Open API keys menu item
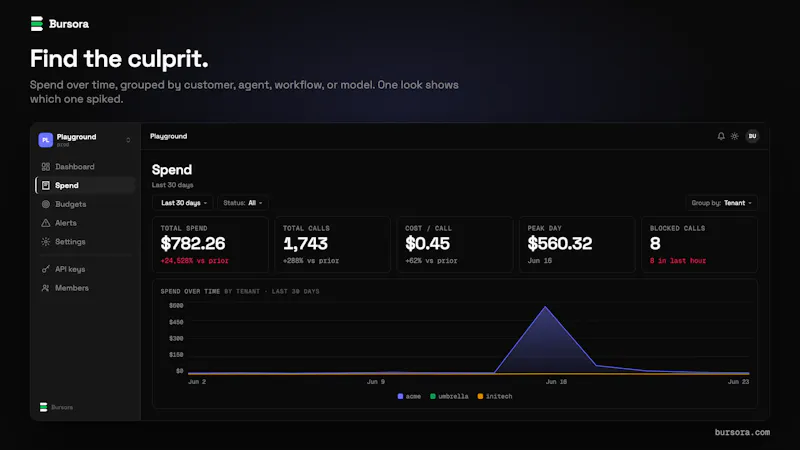 (x=86, y=269)
